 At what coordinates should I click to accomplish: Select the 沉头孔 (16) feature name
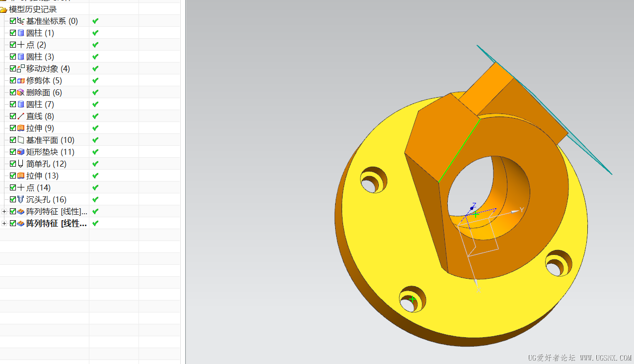(46, 199)
